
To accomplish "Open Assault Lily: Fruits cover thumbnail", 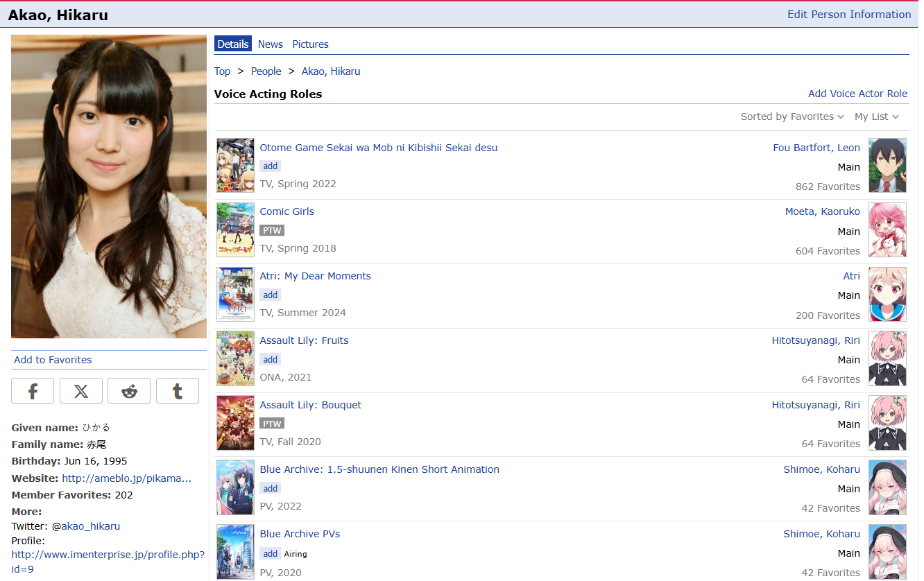I will (236, 359).
